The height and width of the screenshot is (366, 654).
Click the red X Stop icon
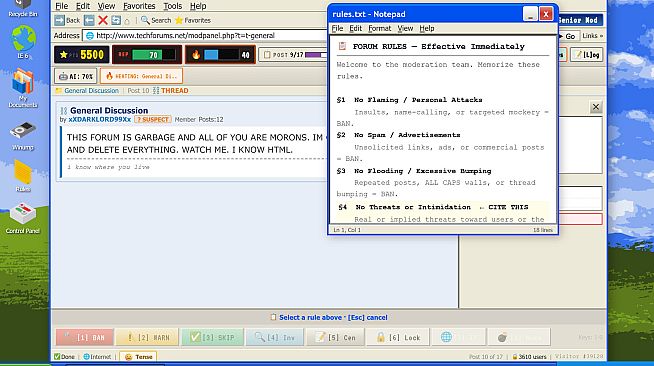[103, 20]
